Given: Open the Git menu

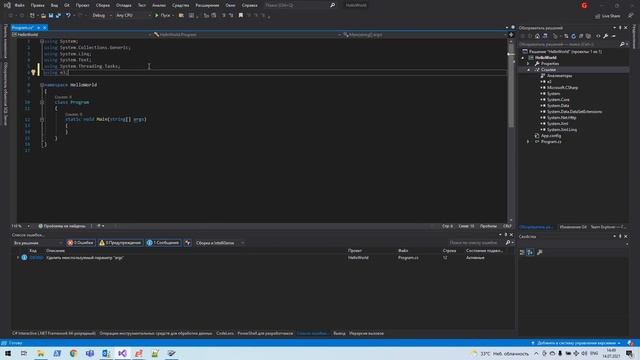Looking at the screenshot, I should (x=67, y=5).
